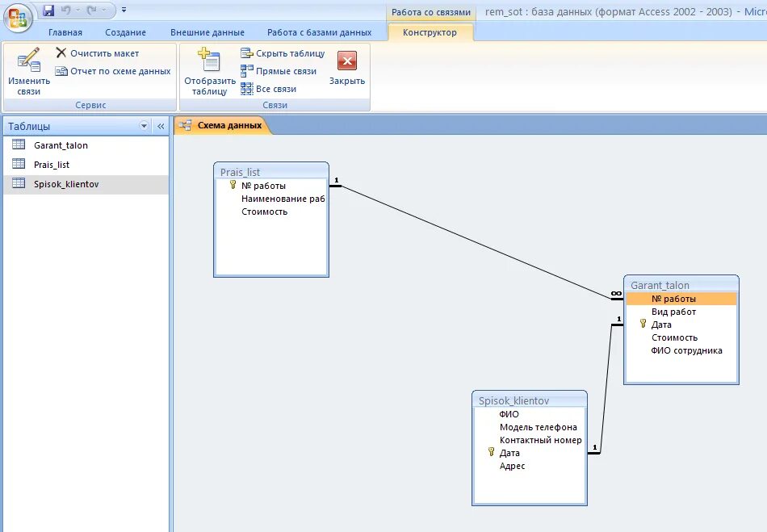
Task: Show Прямые связи
Action: (279, 71)
